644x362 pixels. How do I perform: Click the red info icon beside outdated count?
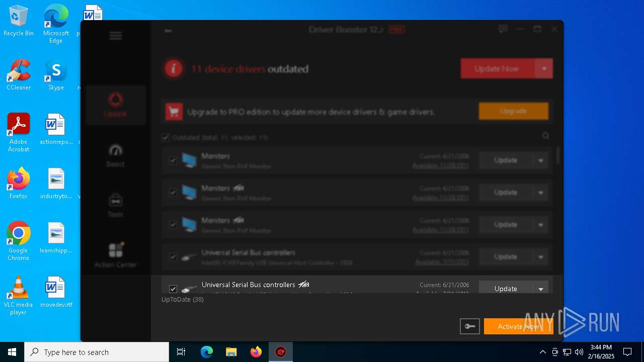[x=174, y=69]
